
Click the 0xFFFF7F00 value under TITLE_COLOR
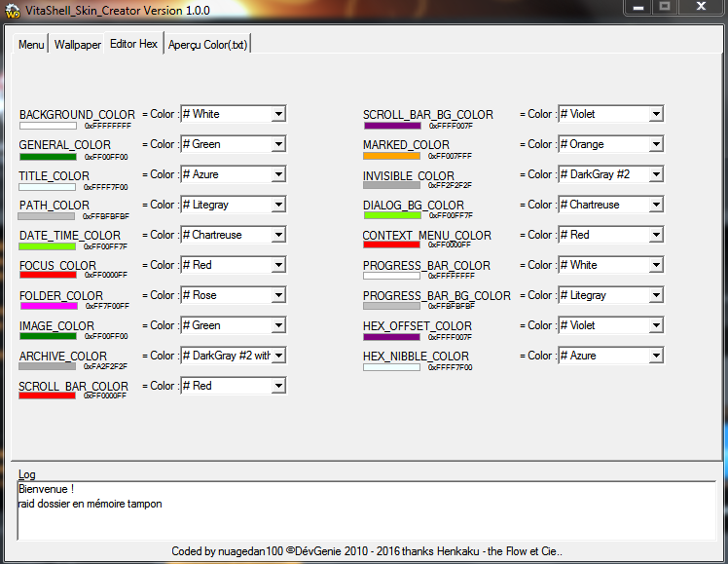[x=106, y=187]
